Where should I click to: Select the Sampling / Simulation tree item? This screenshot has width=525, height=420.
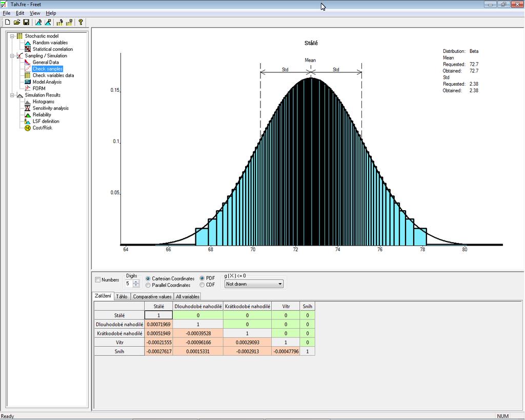coord(46,55)
